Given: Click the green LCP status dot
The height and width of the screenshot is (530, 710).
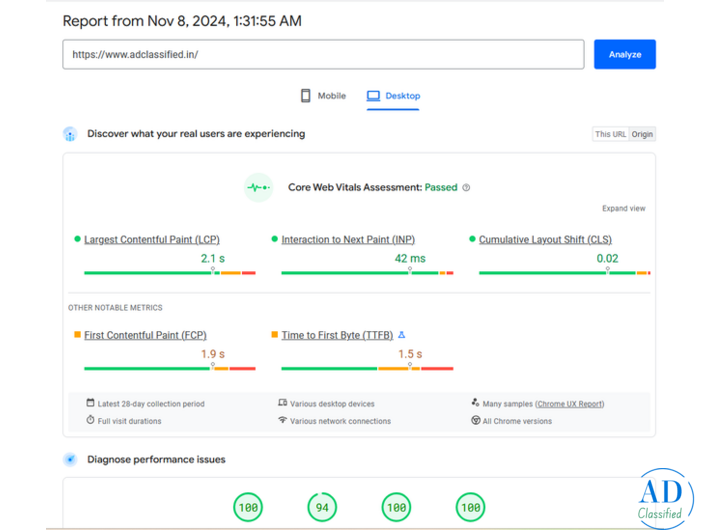Looking at the screenshot, I should coord(77,239).
